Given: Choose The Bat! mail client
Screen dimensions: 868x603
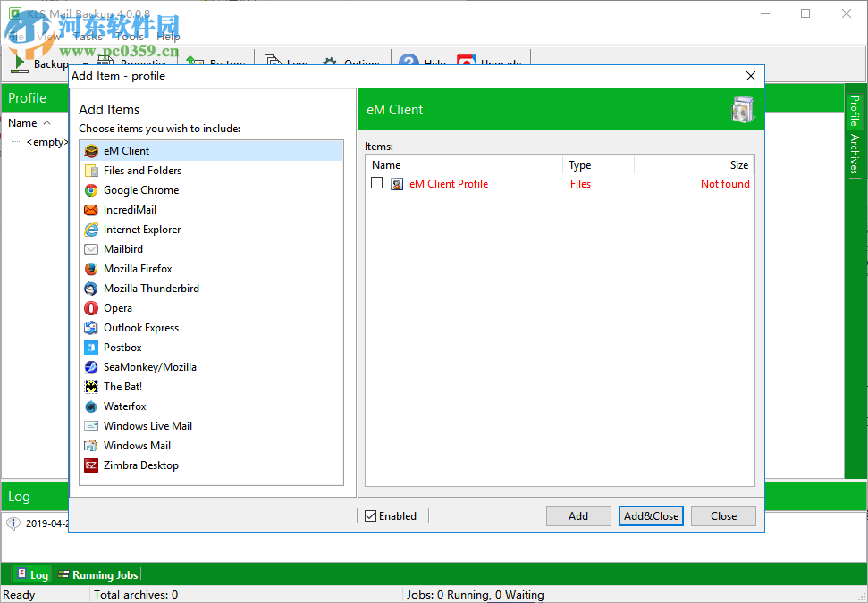Looking at the screenshot, I should pos(122,386).
